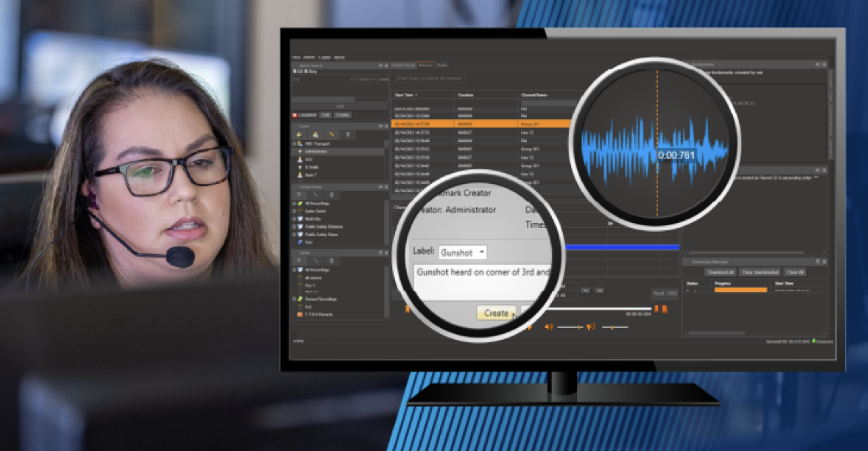Expand the ABC Transport tree node
Screen dimensions: 868x451
tap(294, 144)
